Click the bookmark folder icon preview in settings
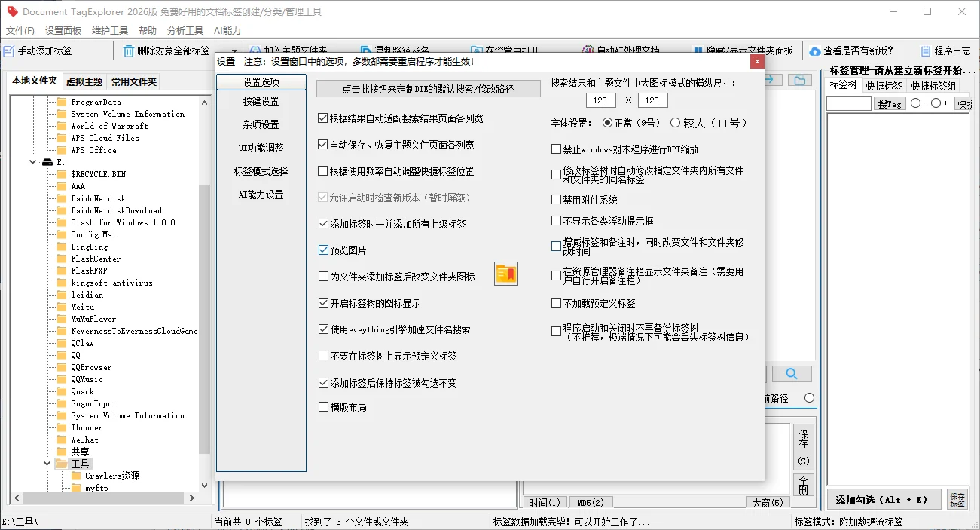 coord(506,274)
